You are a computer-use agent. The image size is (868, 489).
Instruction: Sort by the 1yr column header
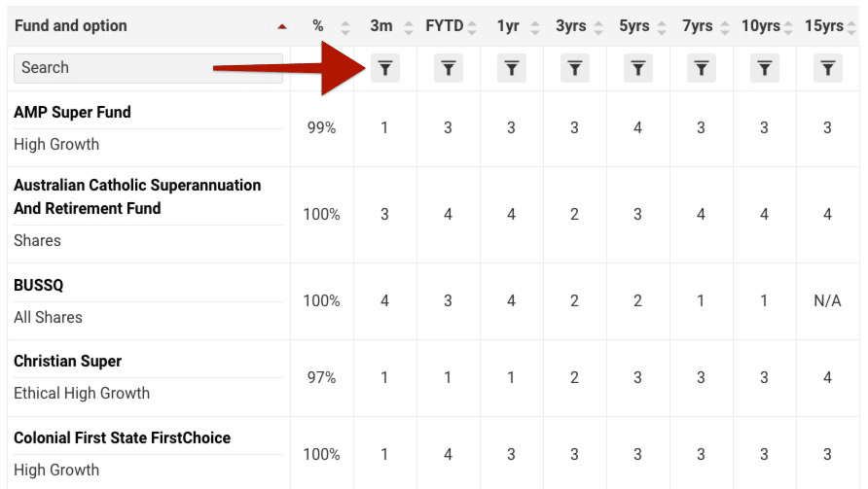[x=508, y=26]
